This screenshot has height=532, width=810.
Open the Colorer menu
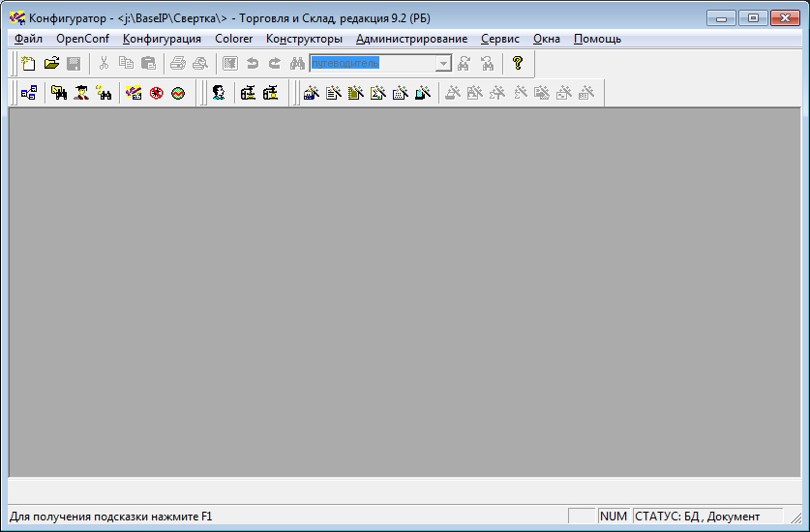click(x=233, y=39)
